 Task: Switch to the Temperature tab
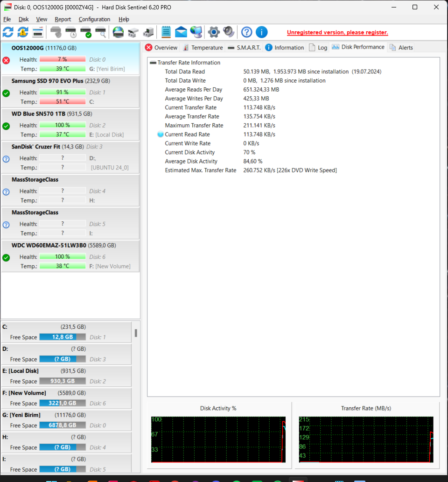[203, 47]
